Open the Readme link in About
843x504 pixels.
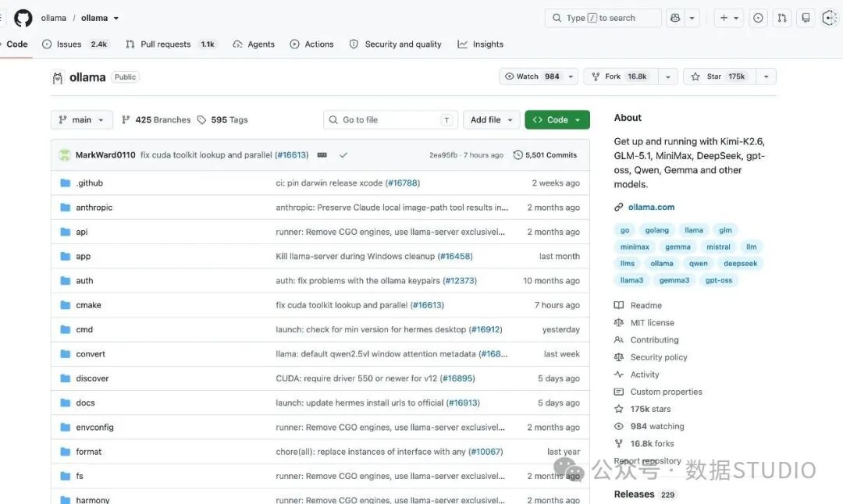646,305
